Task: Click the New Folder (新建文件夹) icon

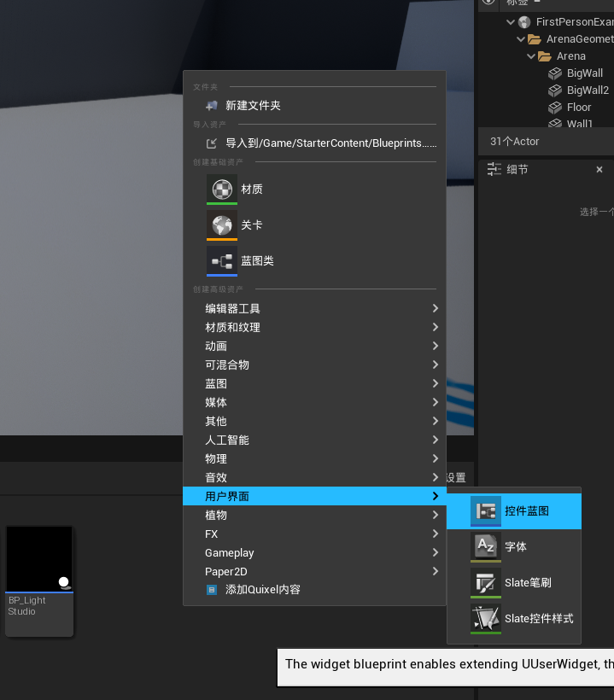Action: click(x=212, y=106)
